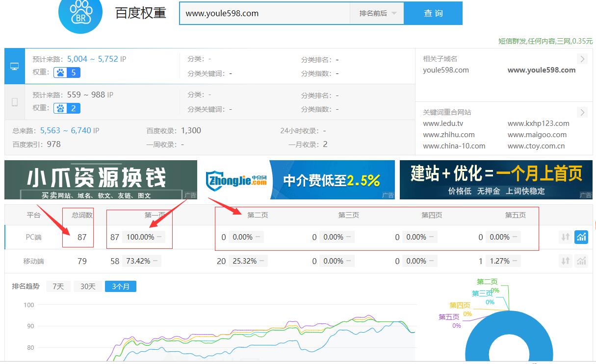
Task: Select the desktop PC platform icon
Action: [x=15, y=66]
